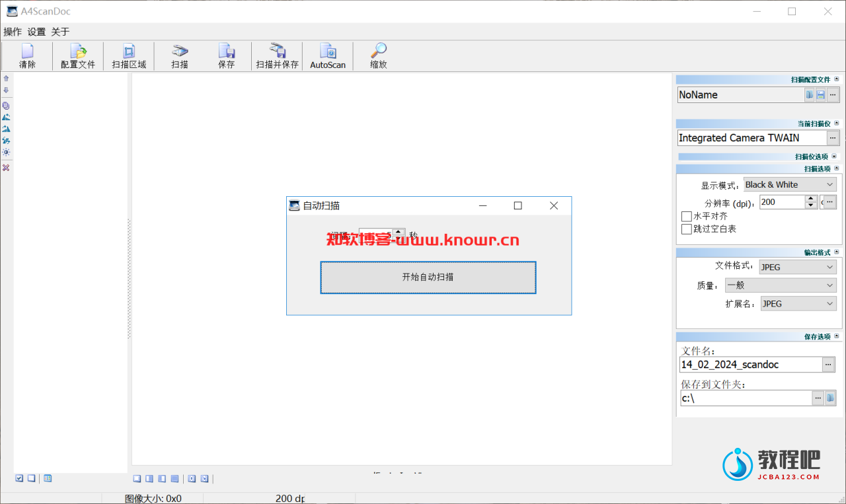Click the 保存到文件夹 c:\ field
The height and width of the screenshot is (504, 846).
pyautogui.click(x=745, y=398)
